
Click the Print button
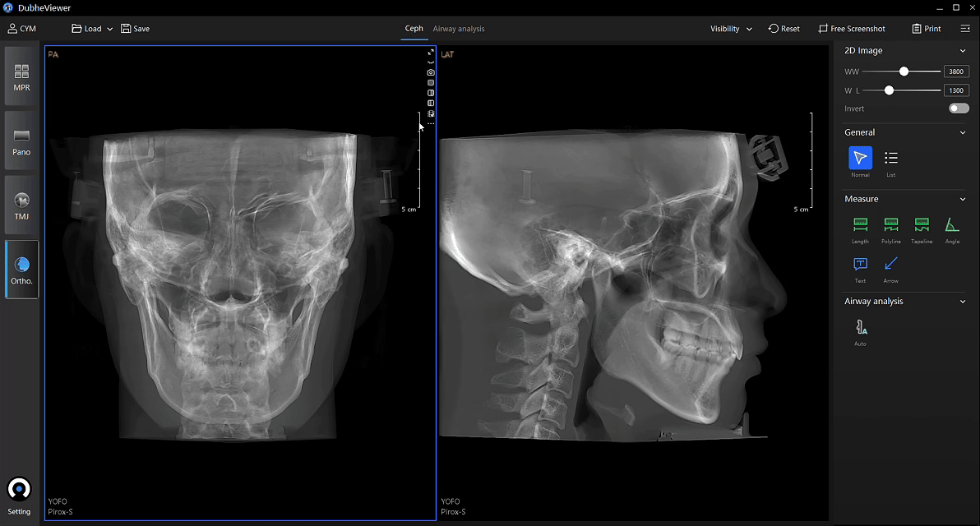coord(927,29)
